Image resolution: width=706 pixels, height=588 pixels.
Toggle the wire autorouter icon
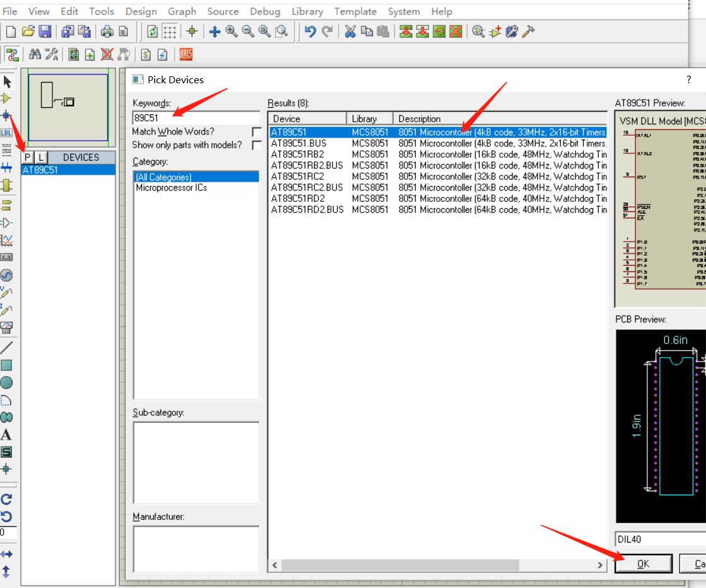tap(12, 55)
